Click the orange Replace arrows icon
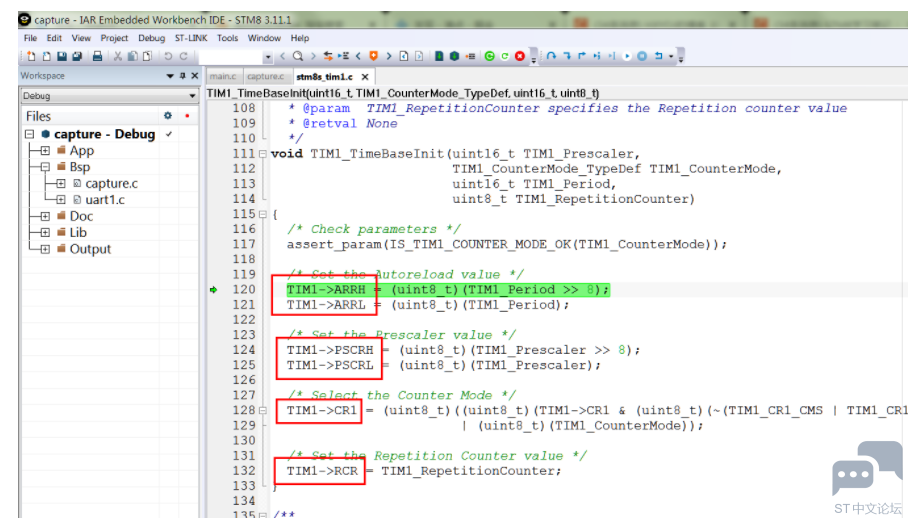 tap(328, 56)
